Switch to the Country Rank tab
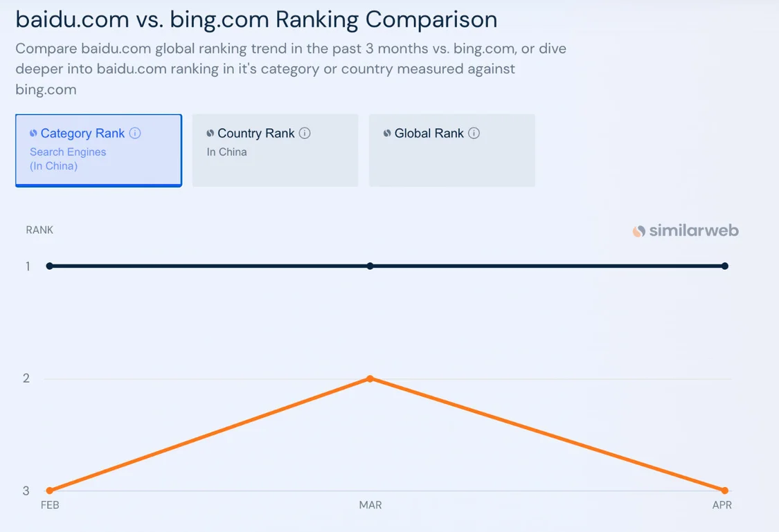This screenshot has height=532, width=779. pos(275,150)
